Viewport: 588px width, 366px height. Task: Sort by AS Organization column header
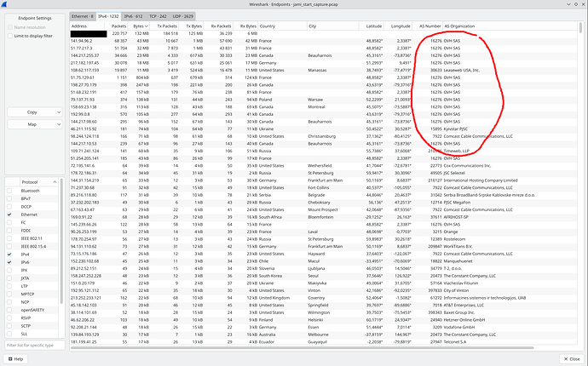(x=510, y=26)
